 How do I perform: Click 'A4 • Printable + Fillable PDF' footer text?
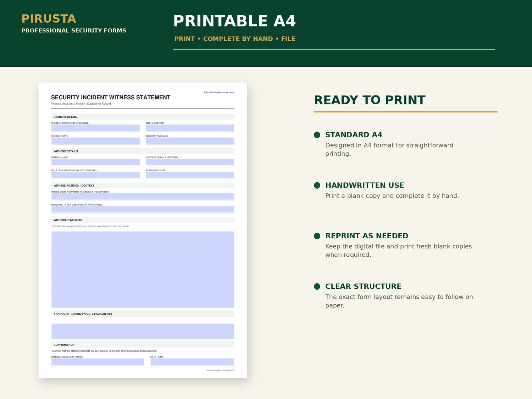pos(221,371)
